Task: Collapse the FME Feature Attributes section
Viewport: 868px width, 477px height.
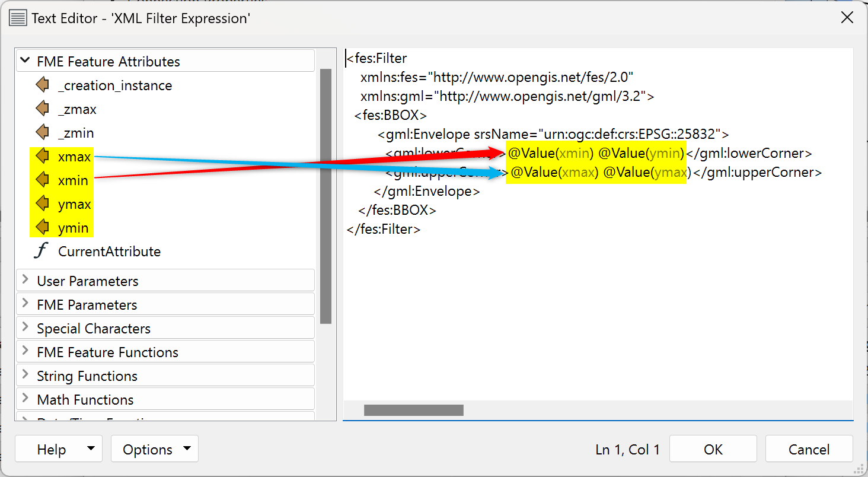Action: 25,61
